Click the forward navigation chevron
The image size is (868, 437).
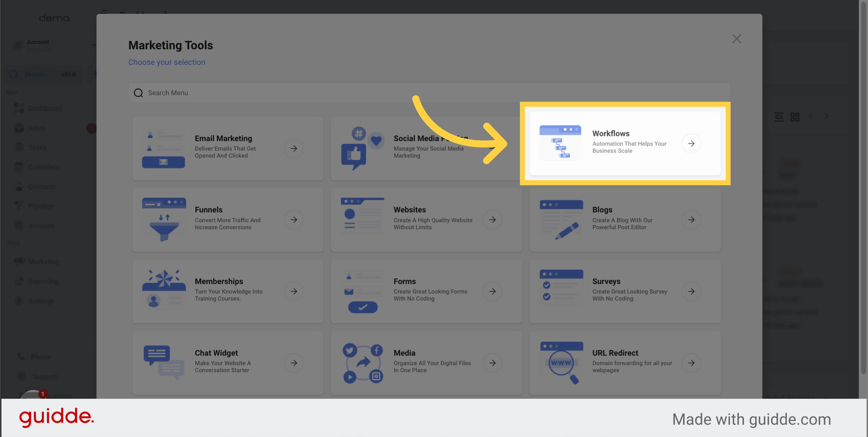click(x=827, y=117)
